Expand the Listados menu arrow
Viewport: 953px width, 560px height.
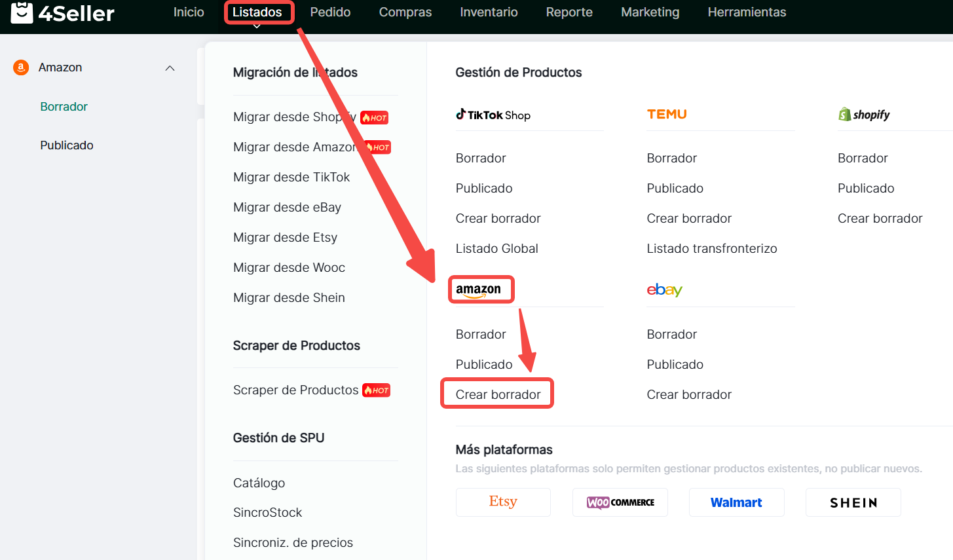[x=257, y=26]
